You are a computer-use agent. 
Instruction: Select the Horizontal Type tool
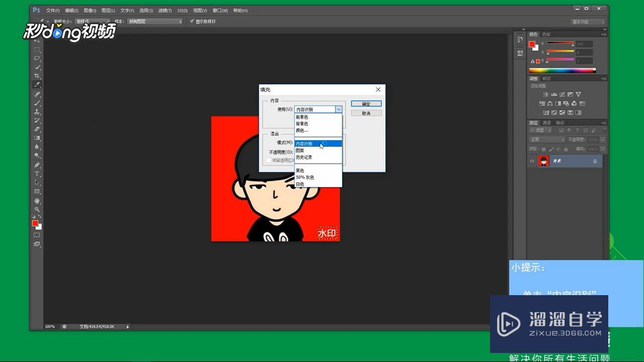(x=37, y=173)
